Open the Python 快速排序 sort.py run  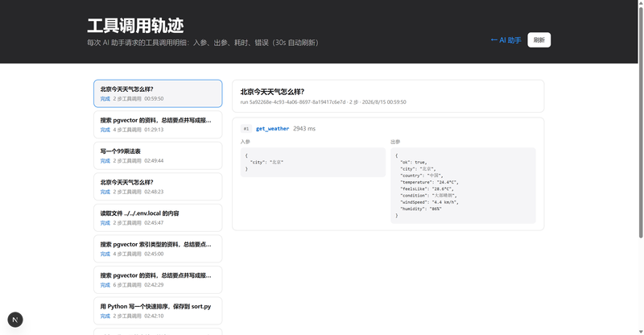pyautogui.click(x=158, y=311)
